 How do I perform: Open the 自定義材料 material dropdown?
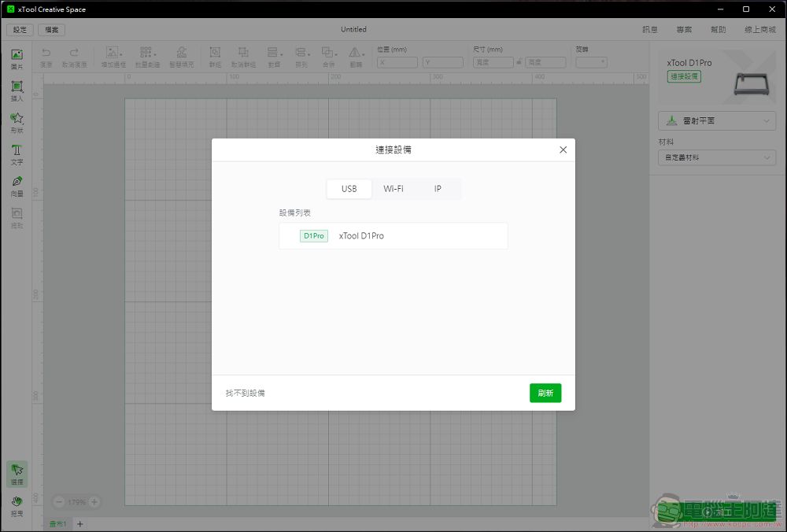click(x=716, y=158)
